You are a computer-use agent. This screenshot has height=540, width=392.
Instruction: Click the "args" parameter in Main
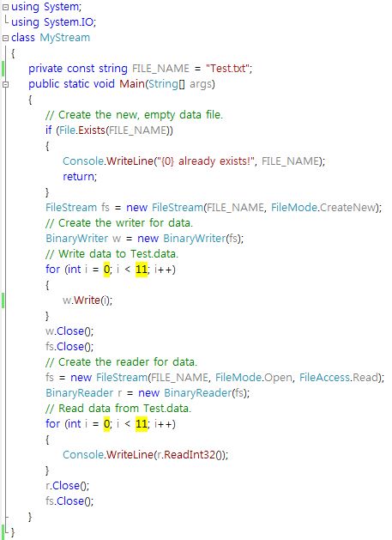pos(201,84)
